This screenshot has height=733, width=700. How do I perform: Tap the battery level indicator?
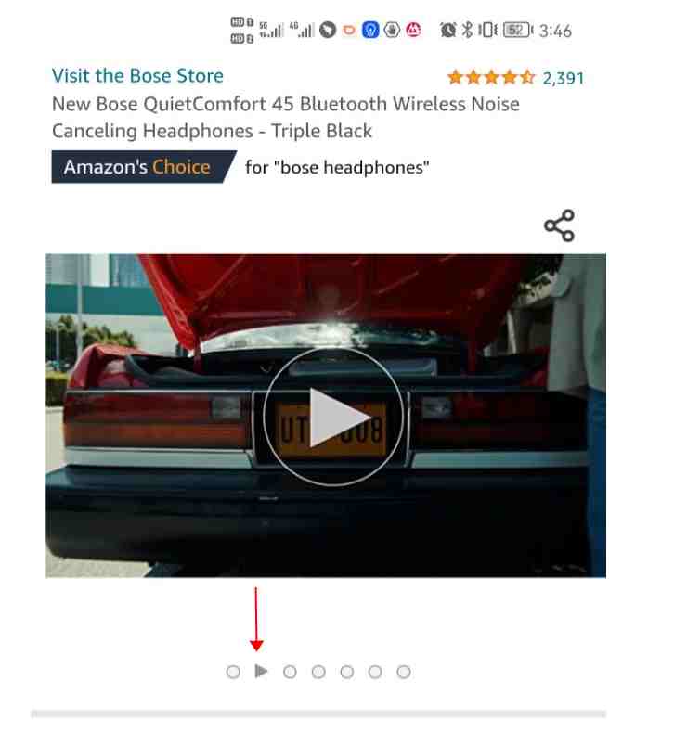518,30
